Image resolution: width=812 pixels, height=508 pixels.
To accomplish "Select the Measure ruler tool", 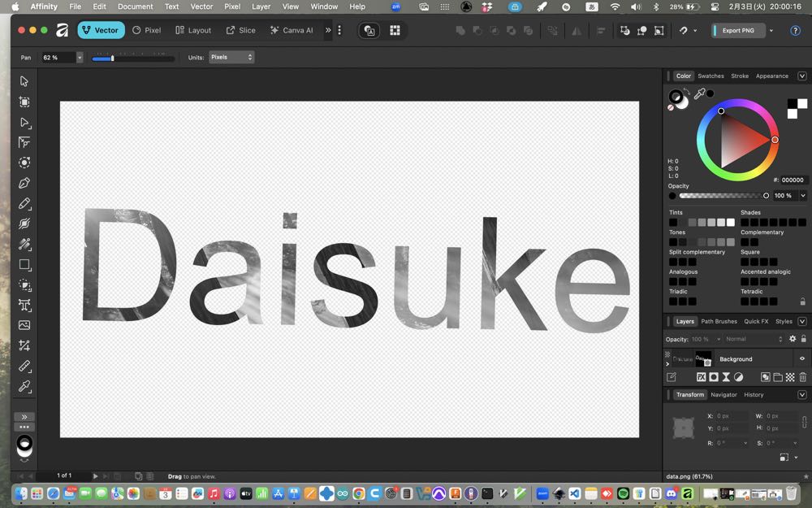I will 24,366.
